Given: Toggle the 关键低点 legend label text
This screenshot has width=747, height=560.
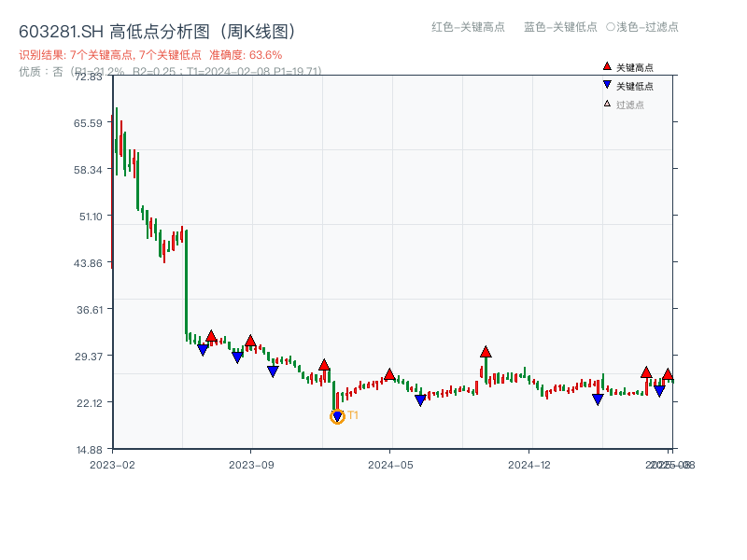Looking at the screenshot, I should 634,86.
